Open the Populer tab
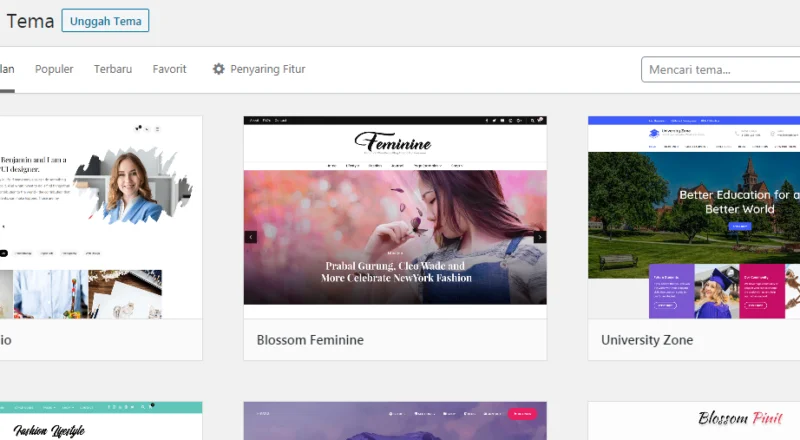Screen dimensions: 800x440 click(x=54, y=69)
